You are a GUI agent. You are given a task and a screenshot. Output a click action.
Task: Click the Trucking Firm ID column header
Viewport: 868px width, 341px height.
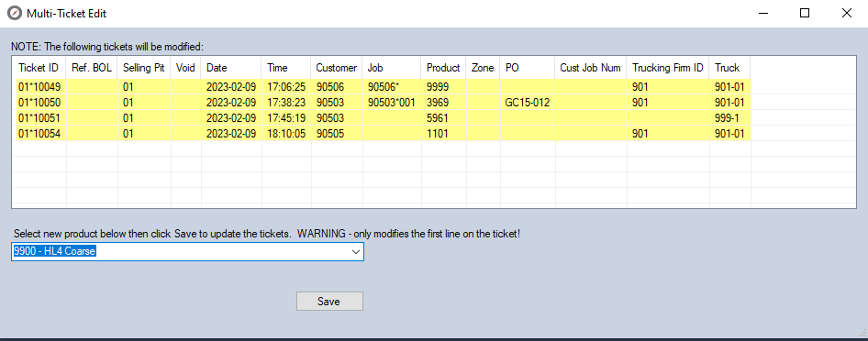[x=668, y=68]
